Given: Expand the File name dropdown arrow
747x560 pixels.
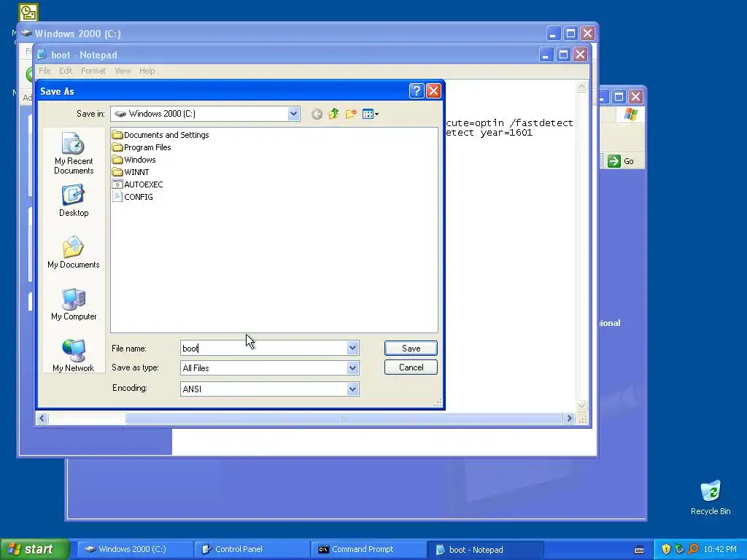Looking at the screenshot, I should coord(352,348).
